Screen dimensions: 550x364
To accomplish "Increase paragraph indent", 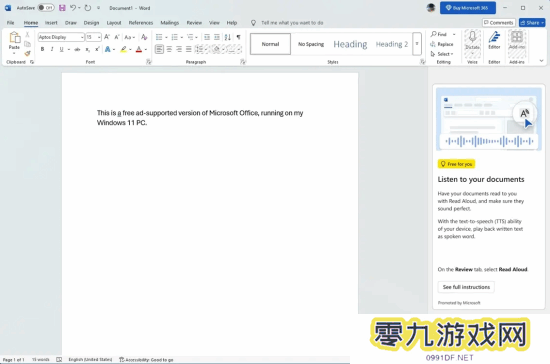I will (x=217, y=37).
